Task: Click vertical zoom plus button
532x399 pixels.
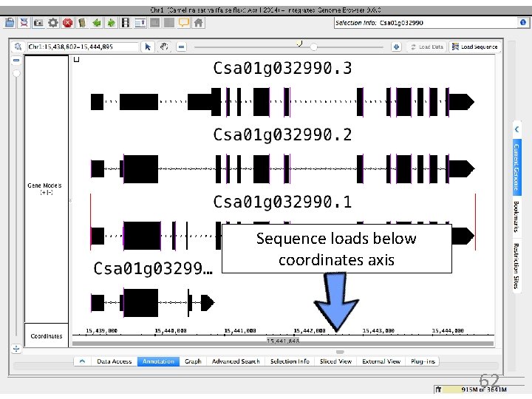Action: (x=16, y=349)
